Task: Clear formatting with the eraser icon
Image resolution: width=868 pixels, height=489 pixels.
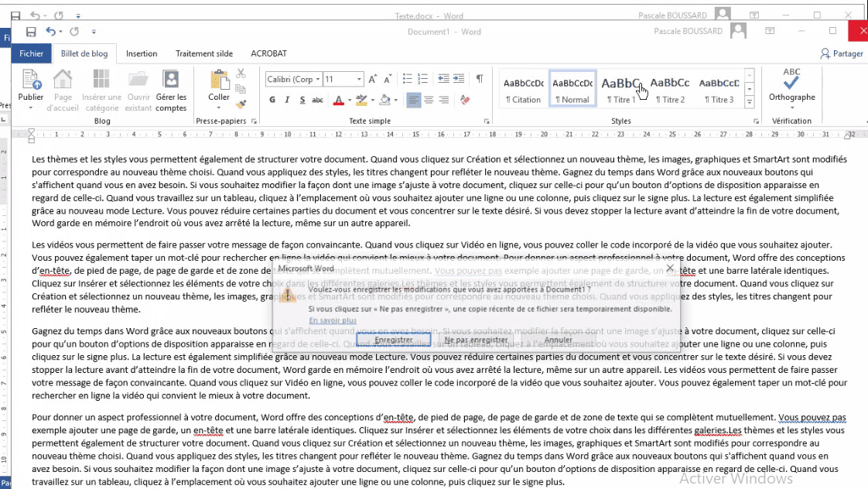Action: coord(463,100)
